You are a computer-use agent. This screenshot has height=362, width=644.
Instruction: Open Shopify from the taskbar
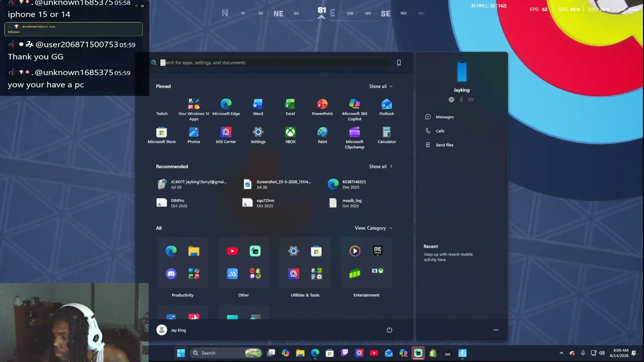click(x=433, y=353)
